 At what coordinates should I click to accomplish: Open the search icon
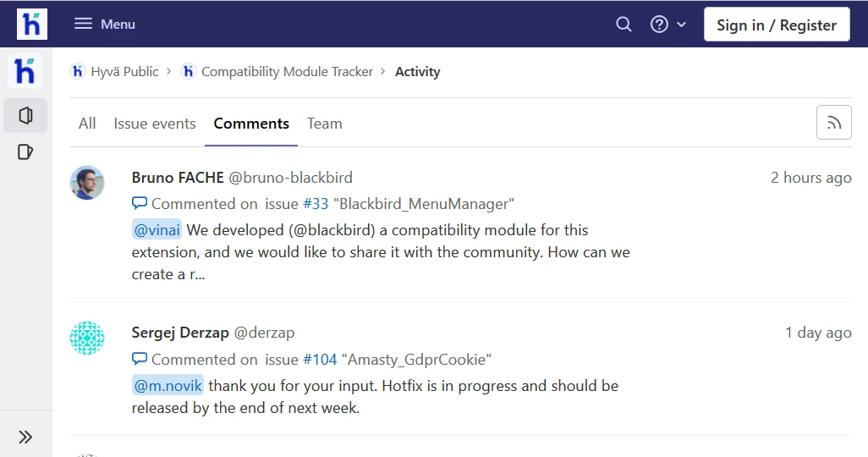(x=624, y=25)
